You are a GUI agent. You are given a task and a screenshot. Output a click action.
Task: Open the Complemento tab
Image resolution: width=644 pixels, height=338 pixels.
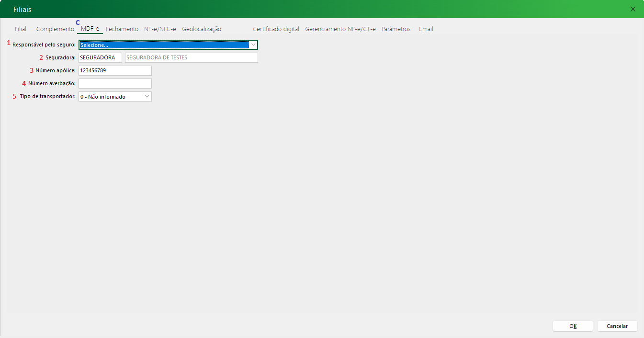coord(55,29)
